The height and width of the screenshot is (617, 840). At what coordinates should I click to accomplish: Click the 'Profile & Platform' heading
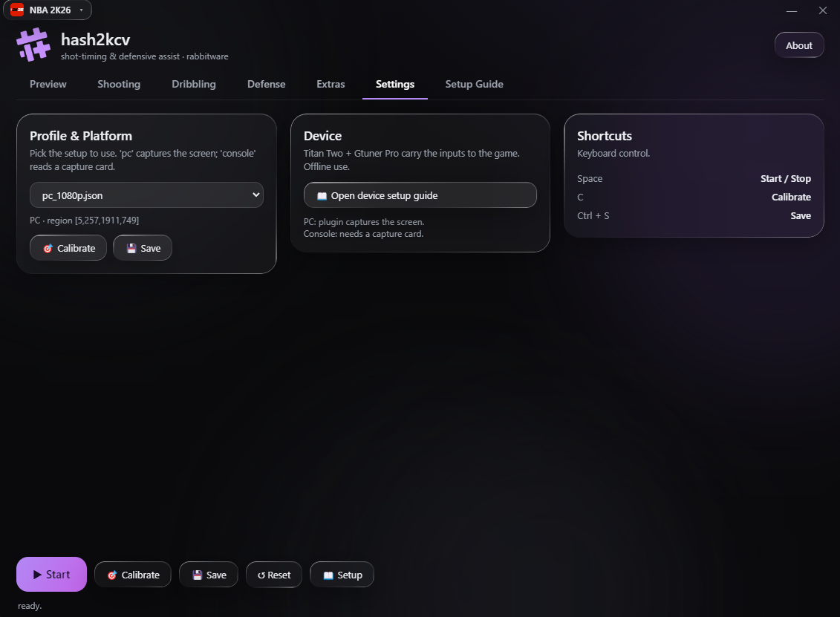coord(81,136)
